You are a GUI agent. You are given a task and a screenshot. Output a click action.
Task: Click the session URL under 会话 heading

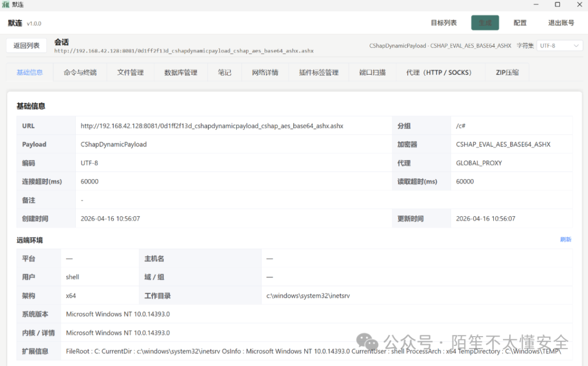coord(184,51)
